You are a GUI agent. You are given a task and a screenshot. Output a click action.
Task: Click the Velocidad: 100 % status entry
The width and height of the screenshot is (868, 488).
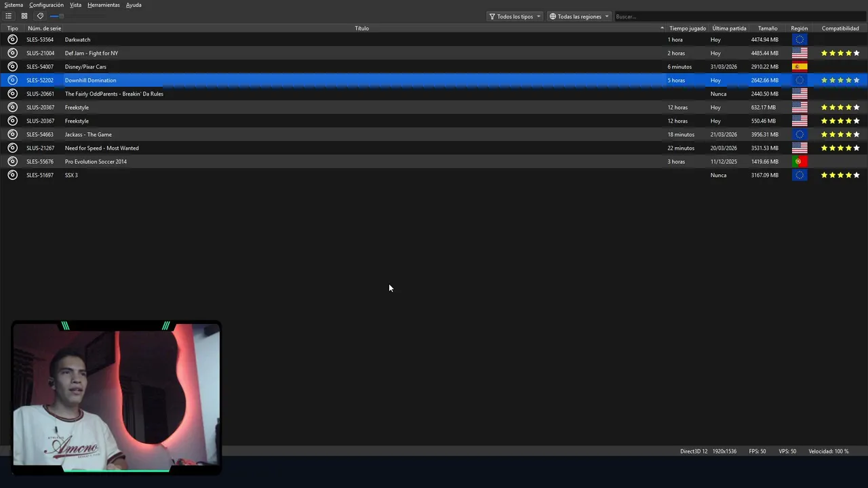pos(829,451)
